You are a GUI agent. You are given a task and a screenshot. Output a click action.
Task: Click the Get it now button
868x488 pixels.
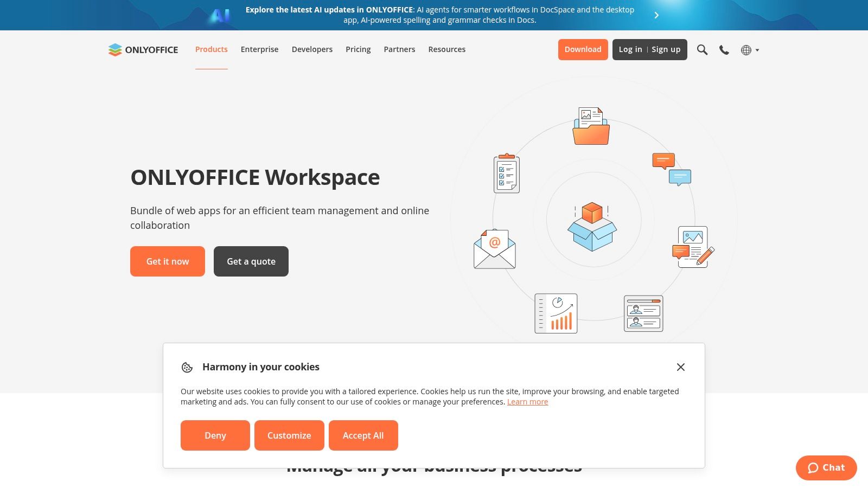click(x=167, y=261)
